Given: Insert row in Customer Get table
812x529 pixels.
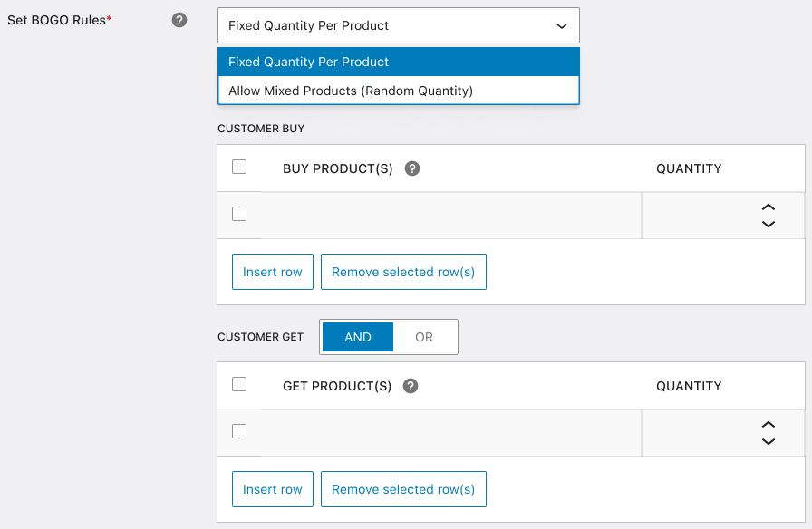Looking at the screenshot, I should [x=273, y=489].
